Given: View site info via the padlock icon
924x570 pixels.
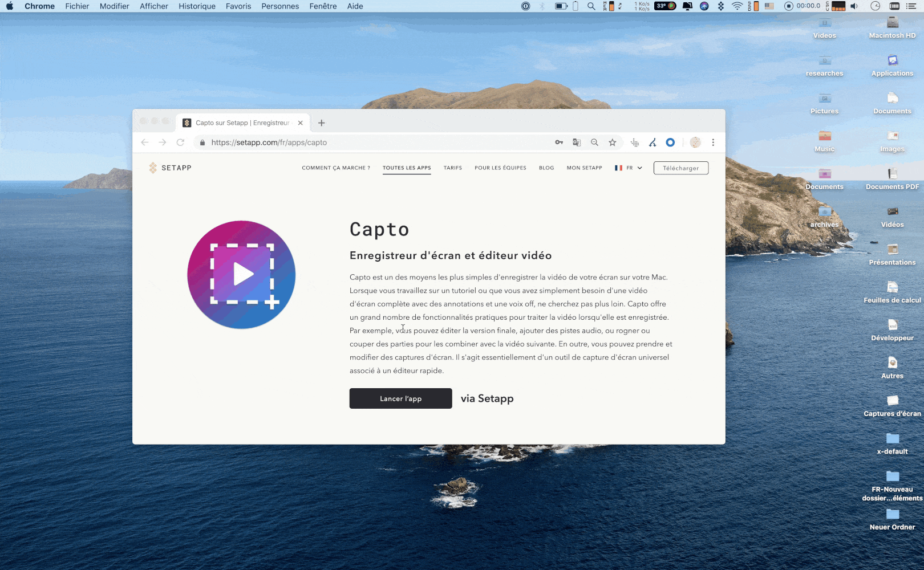Looking at the screenshot, I should tap(202, 142).
